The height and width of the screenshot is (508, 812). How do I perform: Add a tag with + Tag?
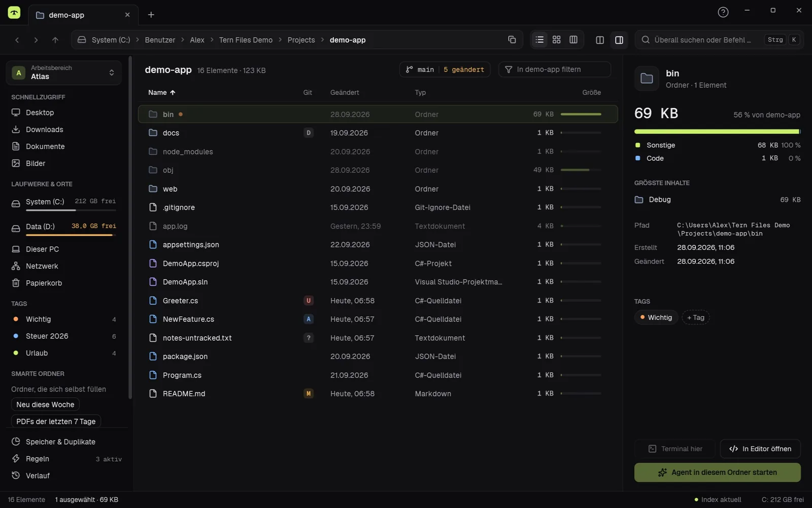(x=695, y=317)
